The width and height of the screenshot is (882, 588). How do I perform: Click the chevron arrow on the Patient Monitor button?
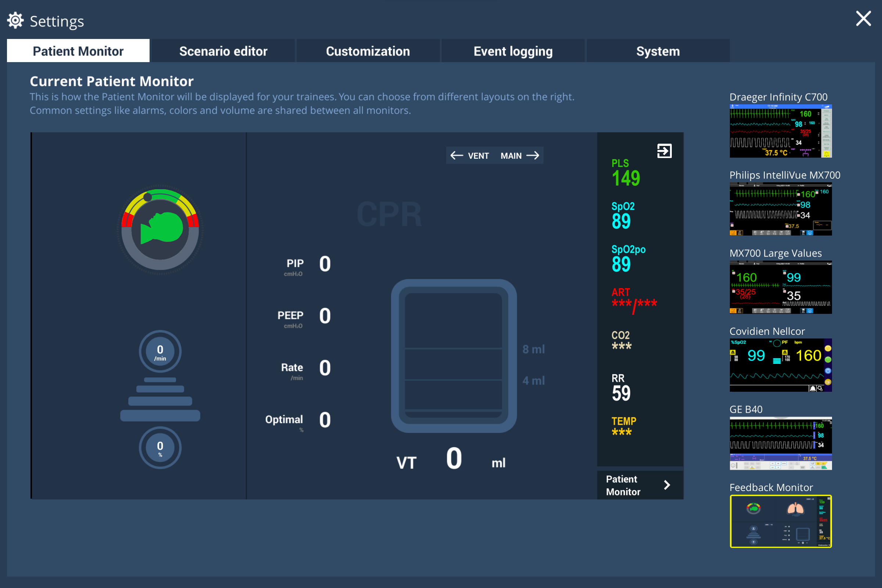coord(667,485)
